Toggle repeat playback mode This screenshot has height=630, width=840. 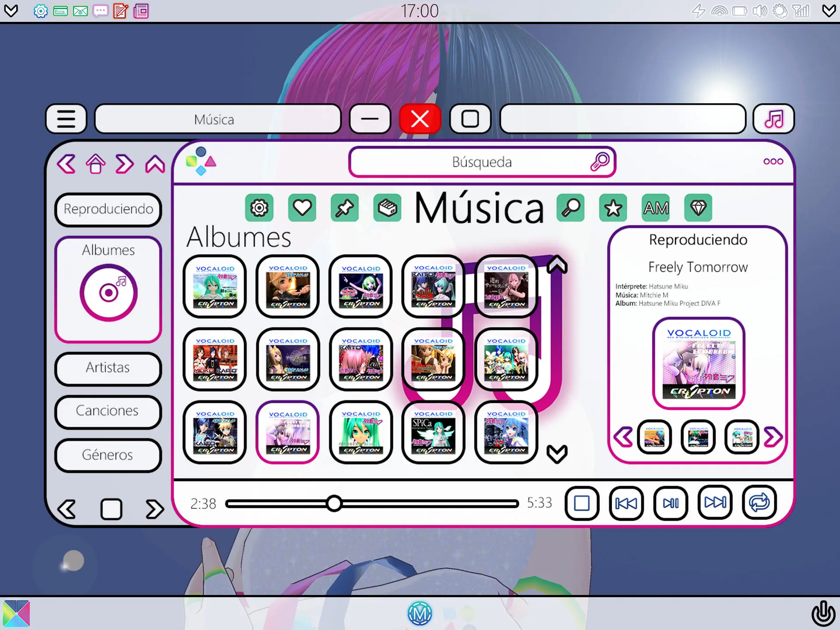[759, 503]
